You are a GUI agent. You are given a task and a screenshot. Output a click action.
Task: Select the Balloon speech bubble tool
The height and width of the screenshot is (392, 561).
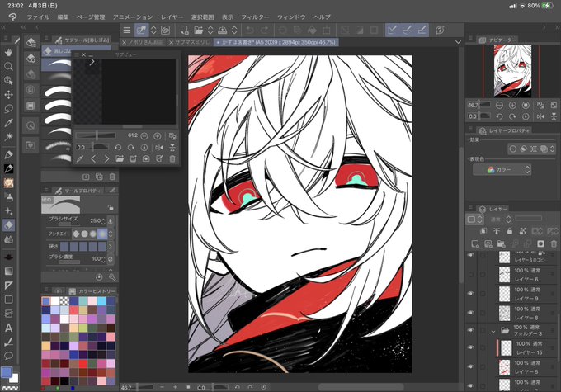[8, 356]
